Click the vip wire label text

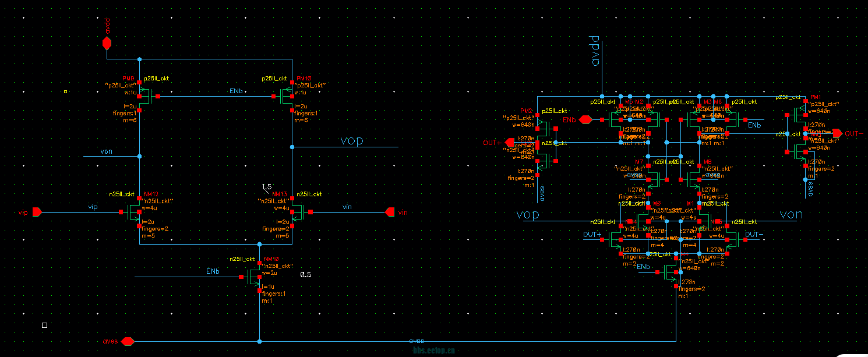click(93, 207)
